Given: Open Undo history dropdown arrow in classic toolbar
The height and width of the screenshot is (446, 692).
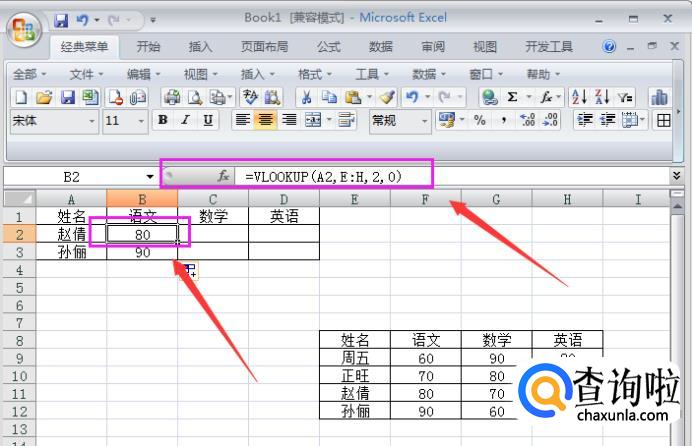Looking at the screenshot, I should click(x=428, y=97).
